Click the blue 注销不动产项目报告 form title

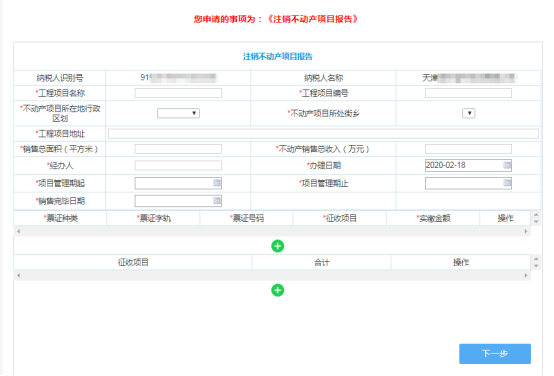(x=278, y=57)
